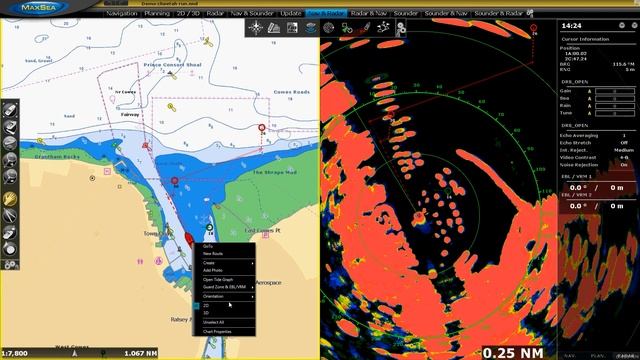Select the third tool in left toolbar
Viewport: 640px width, 360px height.
10,143
